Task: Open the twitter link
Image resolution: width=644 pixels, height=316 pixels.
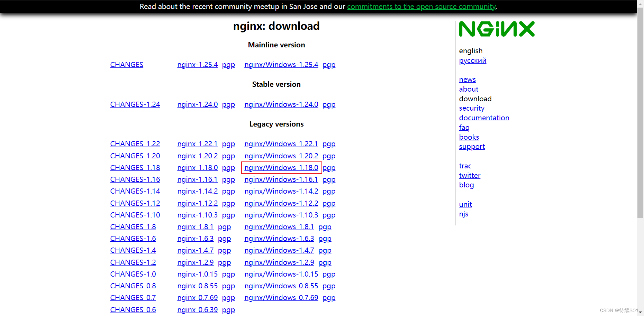Action: (x=470, y=176)
